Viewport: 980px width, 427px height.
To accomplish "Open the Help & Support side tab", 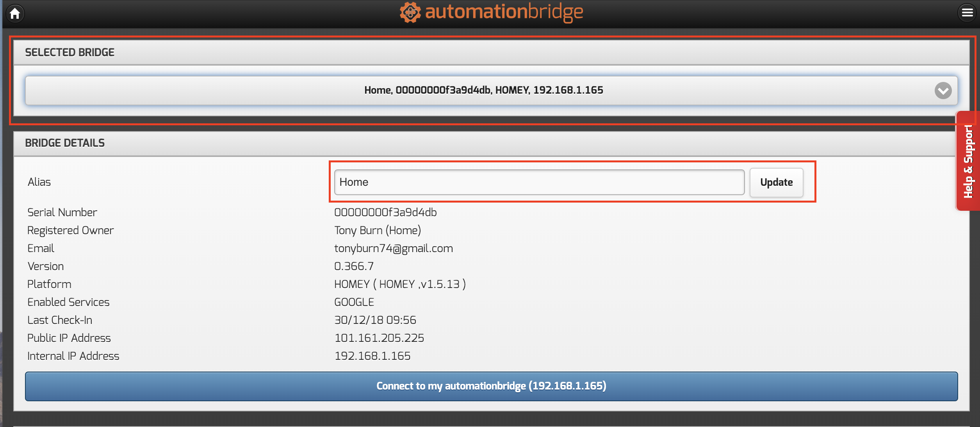I will pos(968,161).
